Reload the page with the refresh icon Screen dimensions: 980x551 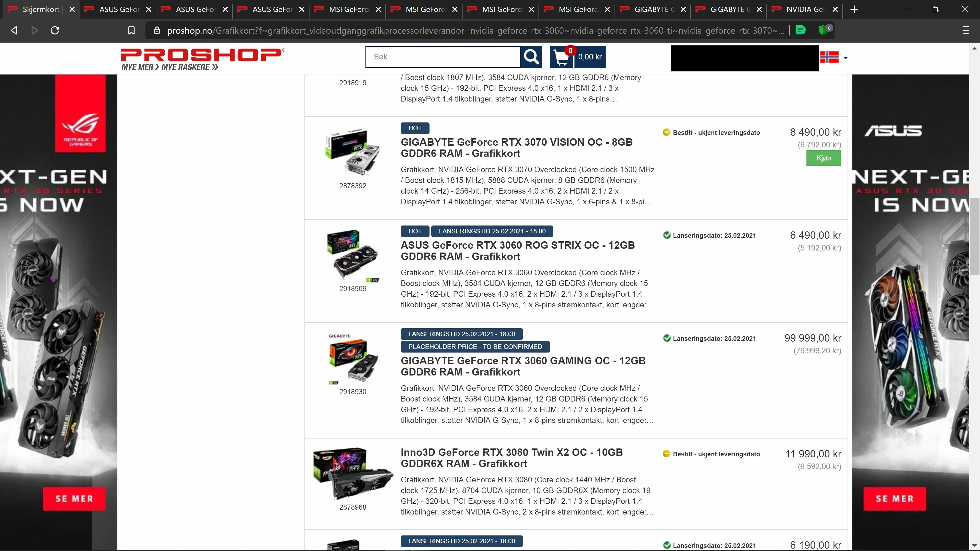pyautogui.click(x=55, y=30)
